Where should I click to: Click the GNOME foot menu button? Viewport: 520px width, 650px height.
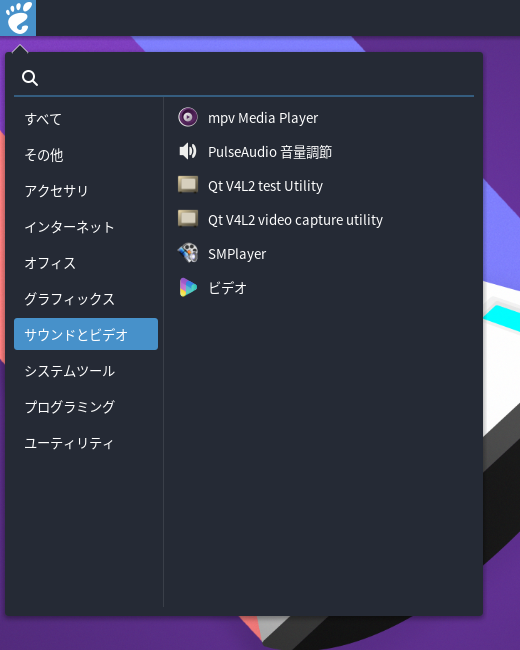coord(18,18)
